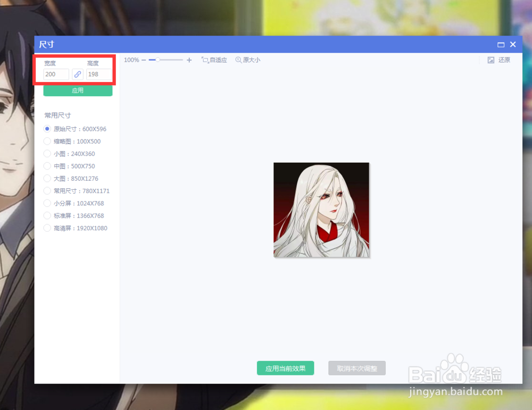
Task: Select 高清屏 1920X1080 radio option
Action: [x=47, y=228]
